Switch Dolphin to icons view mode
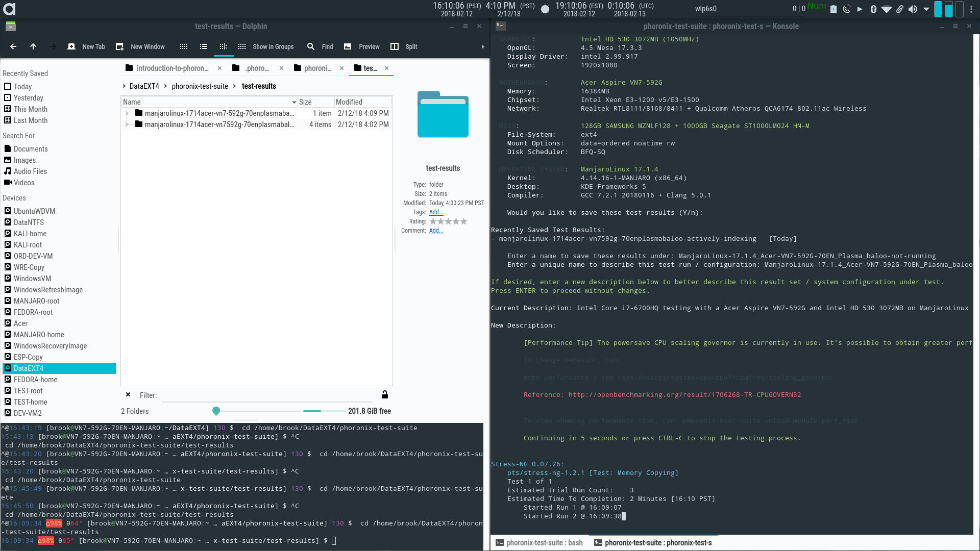 click(x=184, y=46)
